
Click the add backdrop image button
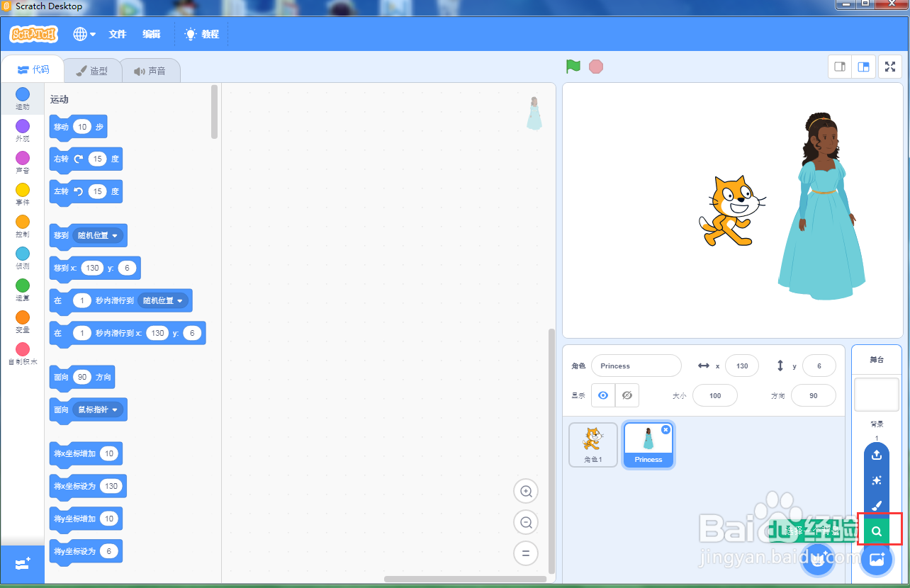tap(877, 560)
